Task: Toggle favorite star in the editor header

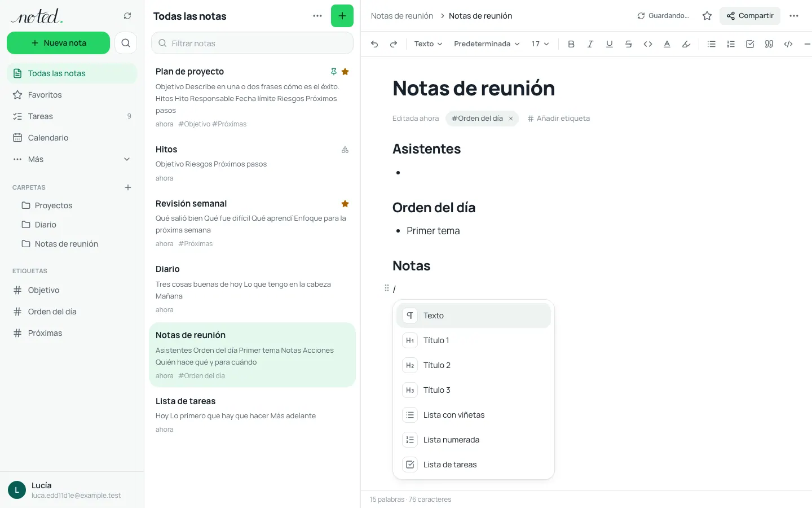Action: 707,16
